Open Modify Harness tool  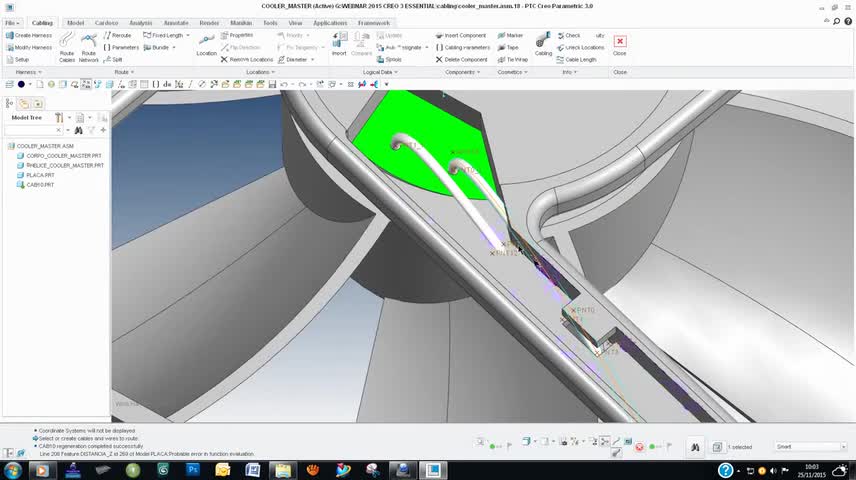28,48
